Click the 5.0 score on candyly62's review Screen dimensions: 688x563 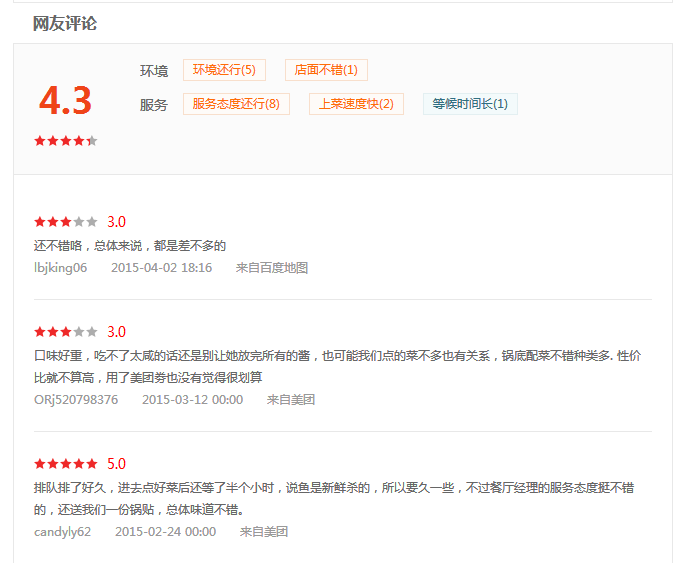click(116, 464)
